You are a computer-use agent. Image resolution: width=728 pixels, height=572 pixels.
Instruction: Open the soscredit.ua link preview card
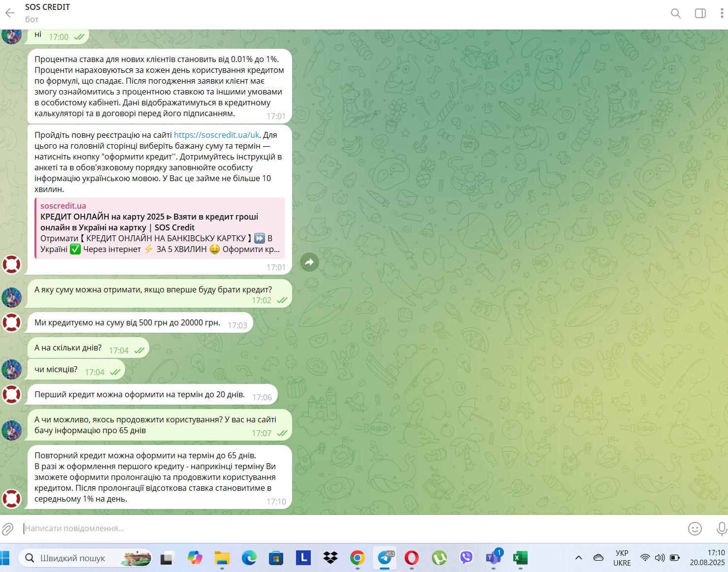pyautogui.click(x=160, y=227)
